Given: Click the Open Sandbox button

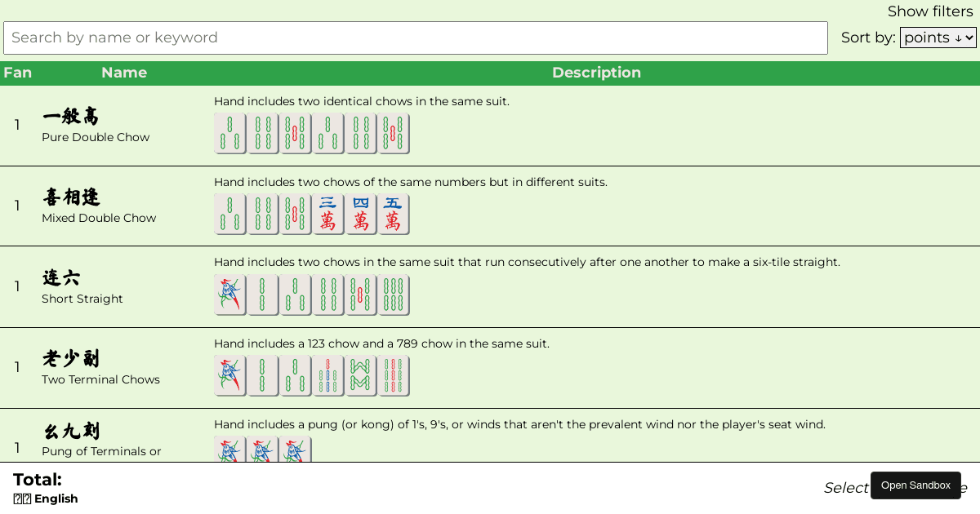Looking at the screenshot, I should pyautogui.click(x=915, y=485).
